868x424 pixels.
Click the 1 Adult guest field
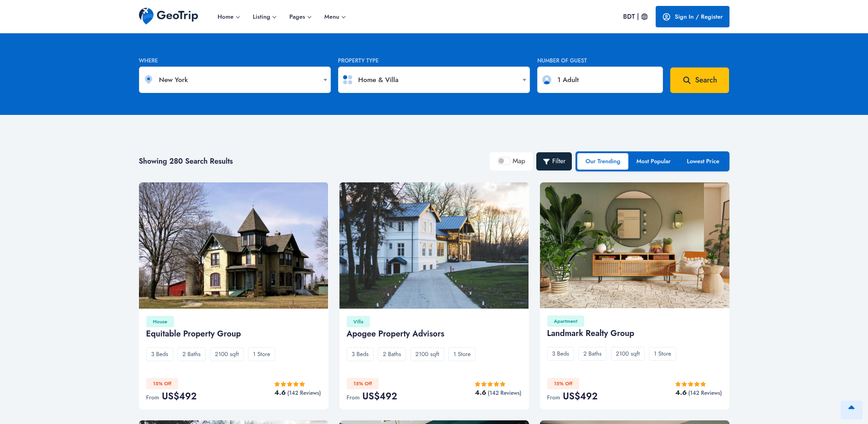pyautogui.click(x=600, y=80)
